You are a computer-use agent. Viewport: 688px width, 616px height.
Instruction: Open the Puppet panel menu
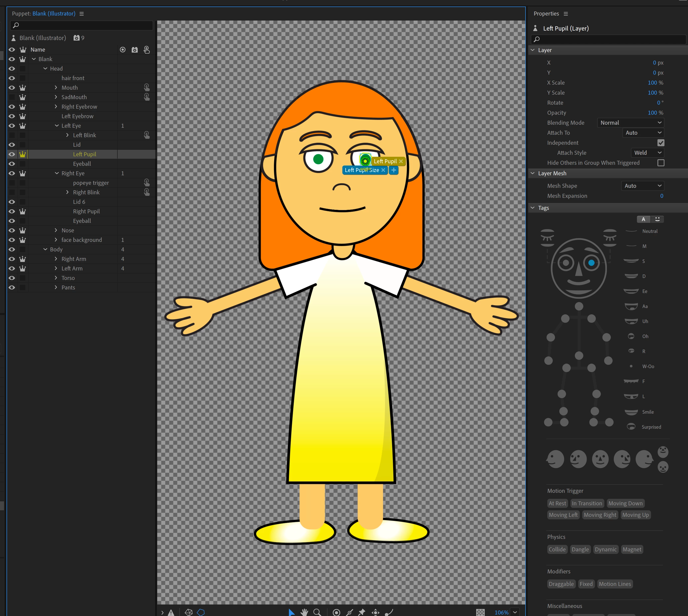point(82,14)
